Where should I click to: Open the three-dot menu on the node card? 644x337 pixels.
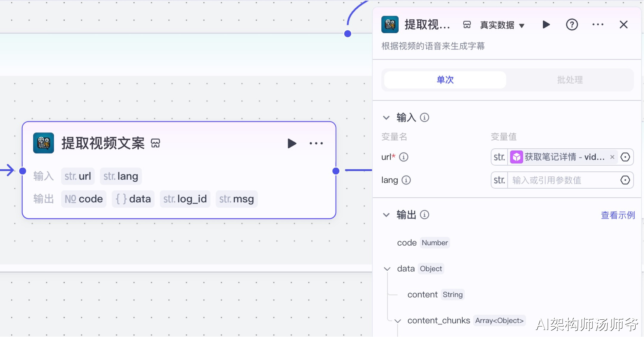click(x=316, y=144)
